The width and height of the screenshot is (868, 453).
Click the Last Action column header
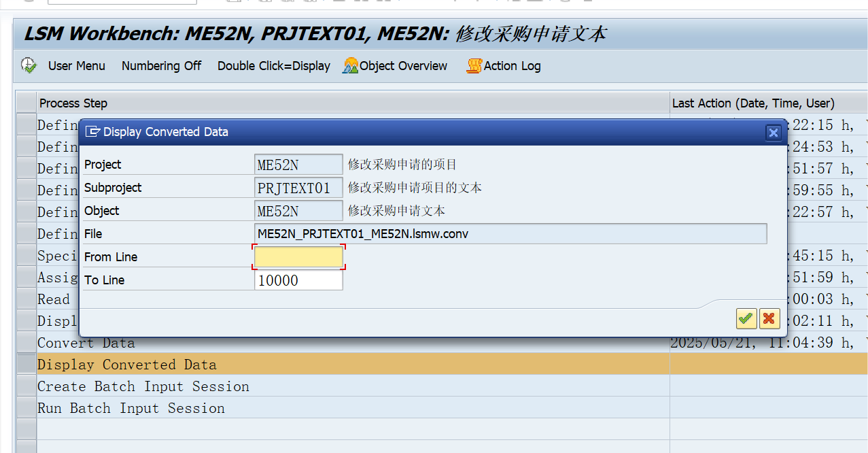click(768, 103)
